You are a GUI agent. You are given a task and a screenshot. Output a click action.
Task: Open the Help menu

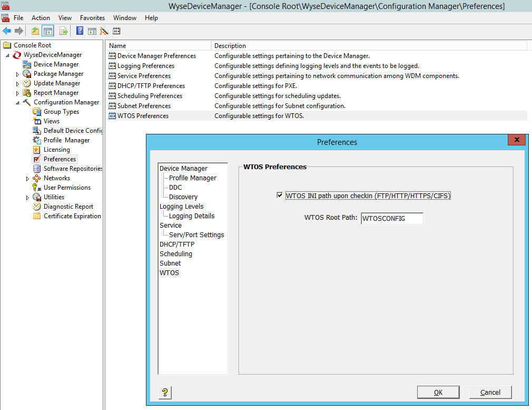pyautogui.click(x=151, y=18)
